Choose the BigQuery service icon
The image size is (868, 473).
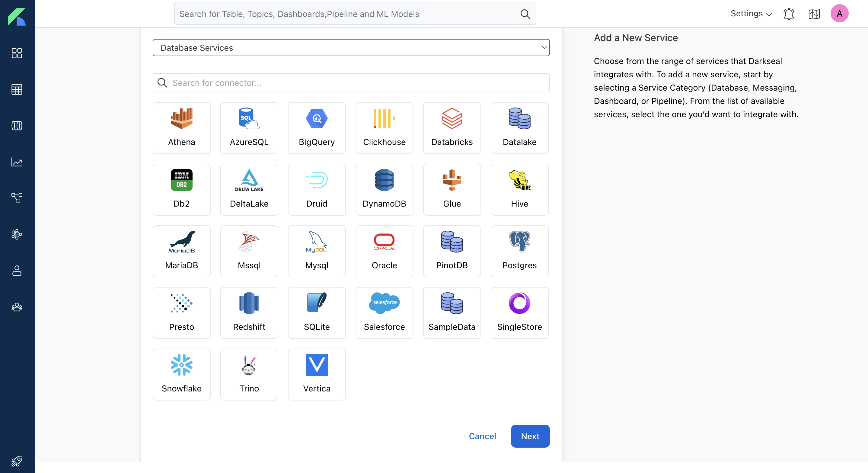click(x=316, y=128)
